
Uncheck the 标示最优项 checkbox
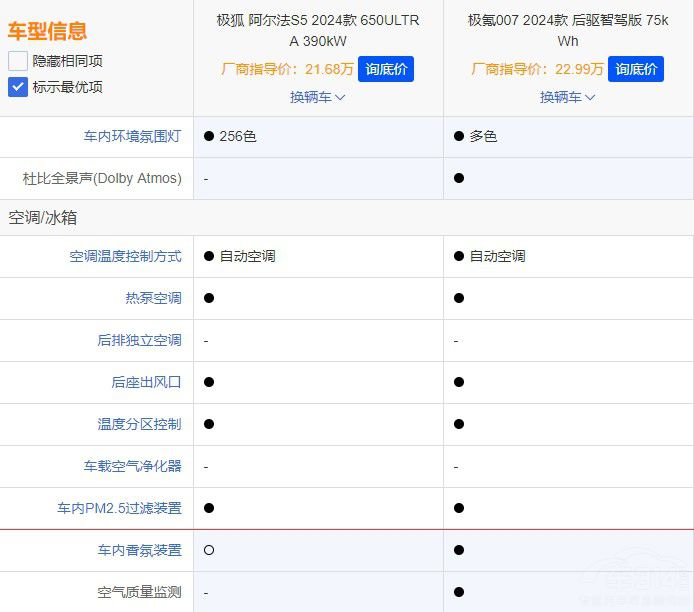pyautogui.click(x=18, y=87)
